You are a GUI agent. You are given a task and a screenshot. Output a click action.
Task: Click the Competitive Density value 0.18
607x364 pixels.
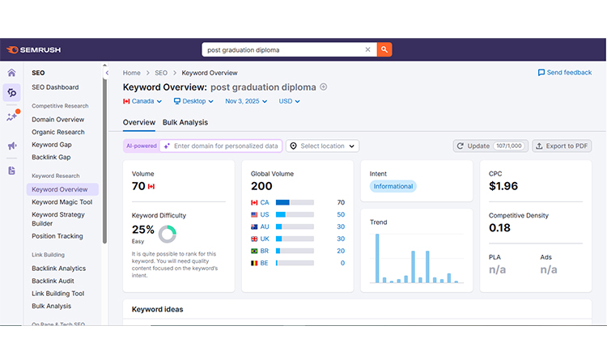coord(499,228)
